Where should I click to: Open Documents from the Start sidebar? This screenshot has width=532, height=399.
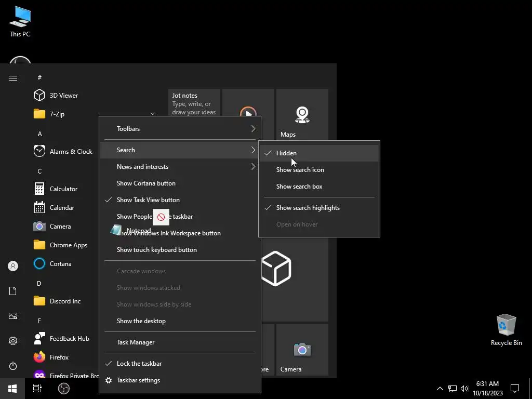(13, 291)
